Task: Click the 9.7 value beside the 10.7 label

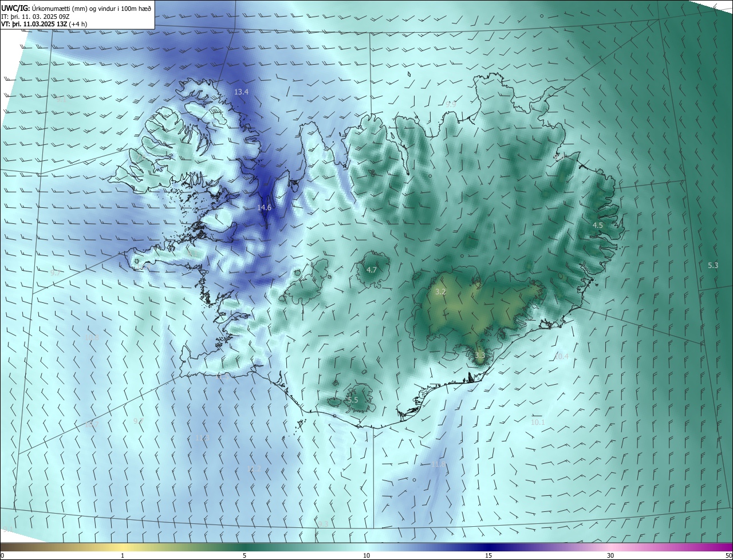Action: [138, 421]
